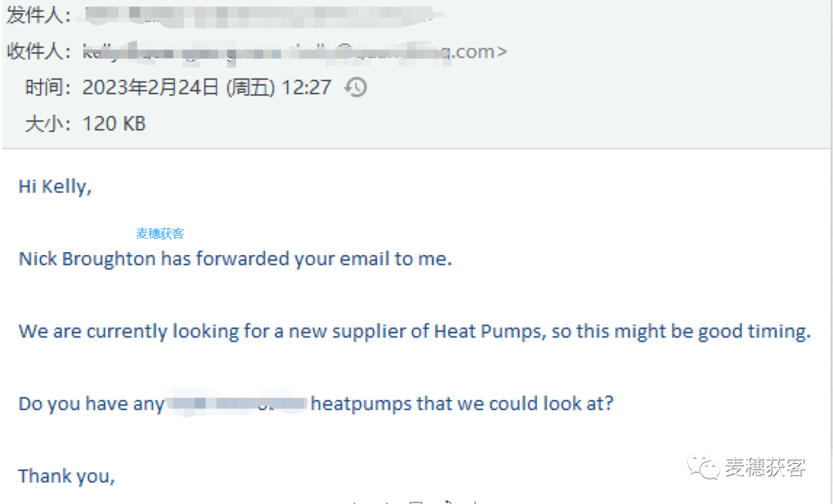Select the blurred sender address field
The height and width of the screenshot is (504, 833).
tap(259, 16)
